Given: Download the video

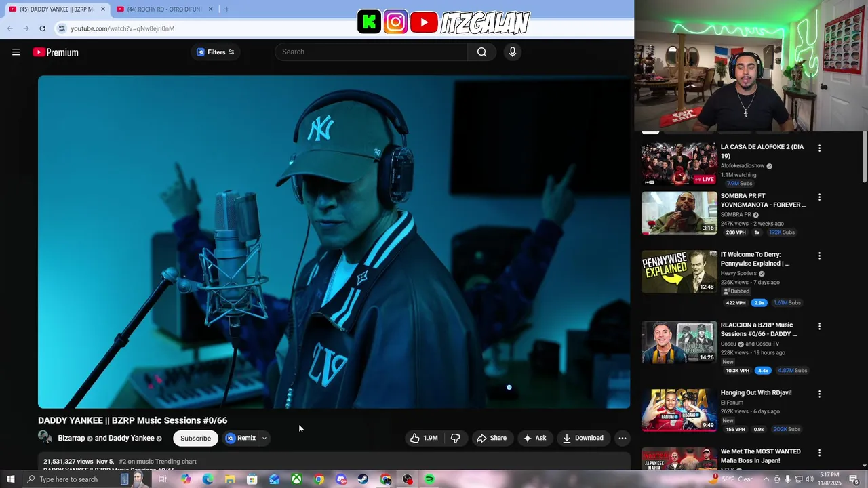Looking at the screenshot, I should point(583,438).
